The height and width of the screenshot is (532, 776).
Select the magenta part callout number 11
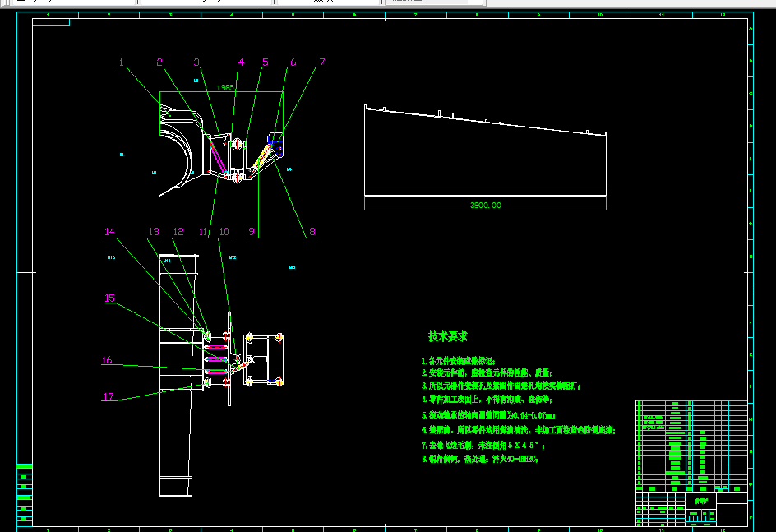(x=203, y=232)
